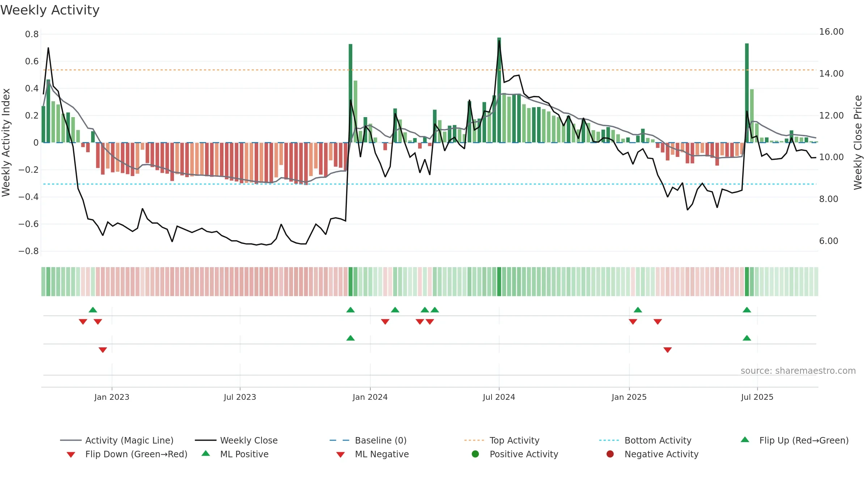The image size is (868, 488).
Task: Click the red ML Negative triangle in the legend
Action: tap(340, 455)
